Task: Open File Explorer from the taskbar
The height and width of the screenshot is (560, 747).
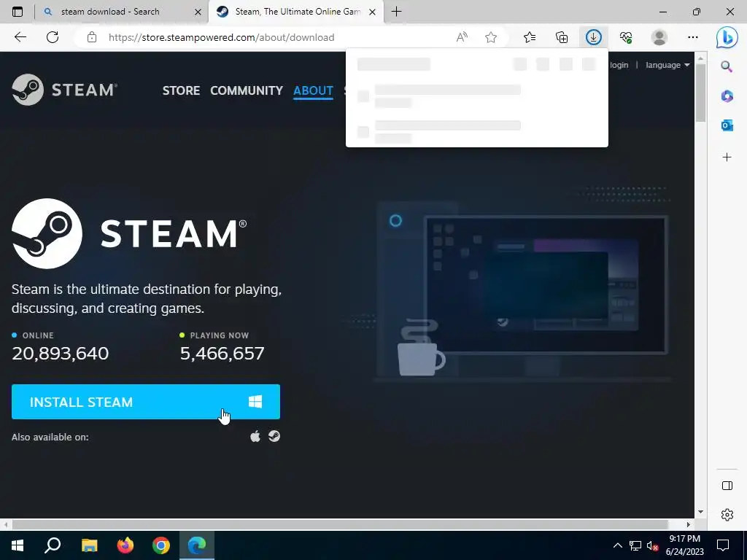Action: 90,545
